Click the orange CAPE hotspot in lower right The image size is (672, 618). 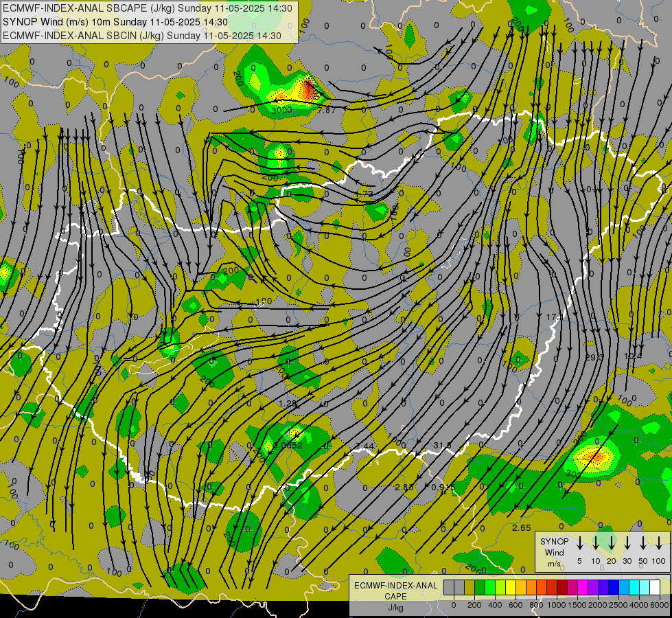[597, 457]
